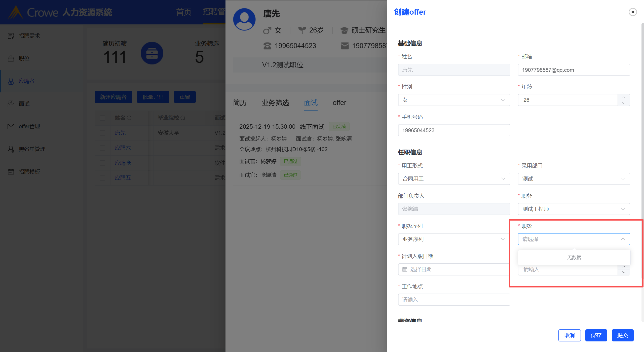Increase 年龄 with up stepper arrow

click(624, 97)
